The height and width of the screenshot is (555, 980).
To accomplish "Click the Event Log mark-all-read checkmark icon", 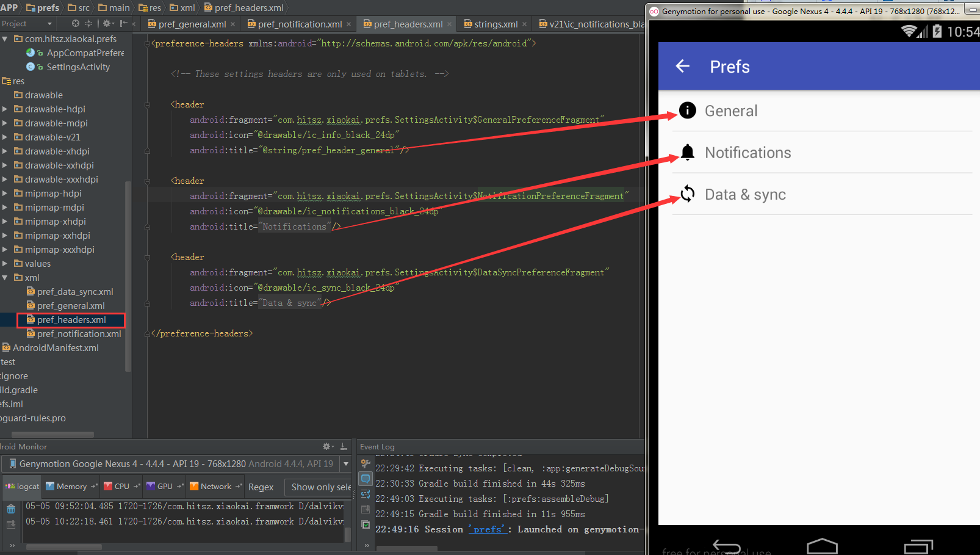I will click(366, 524).
